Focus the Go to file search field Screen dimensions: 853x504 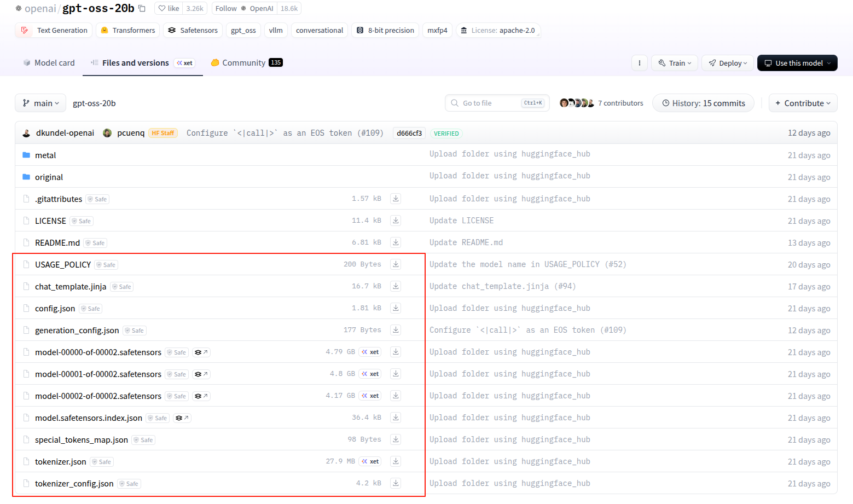(498, 103)
